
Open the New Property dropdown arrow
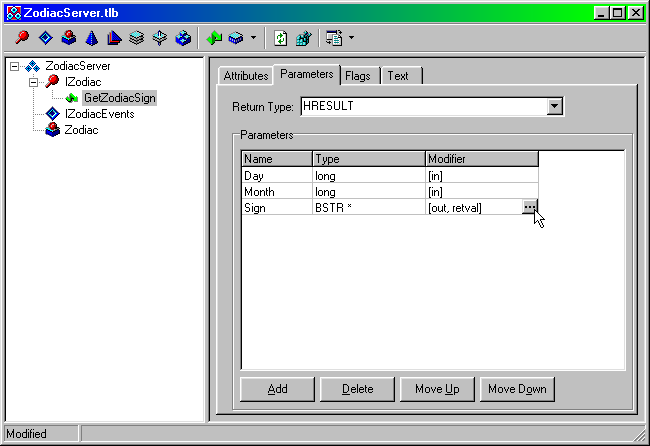(252, 39)
